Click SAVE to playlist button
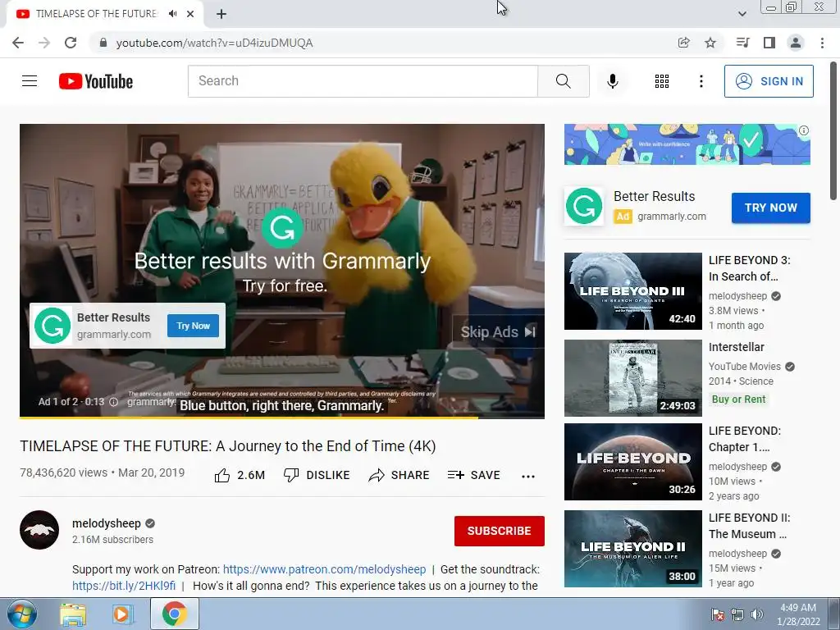 click(x=473, y=475)
